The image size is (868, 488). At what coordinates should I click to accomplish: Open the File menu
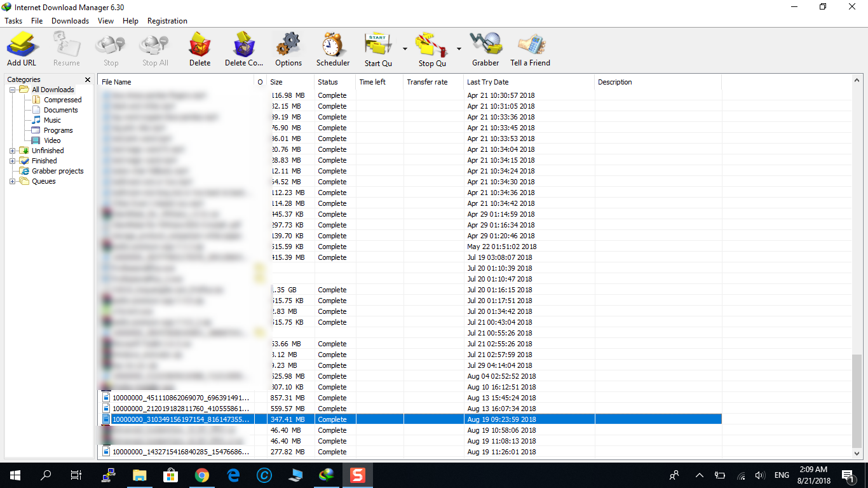[x=37, y=21]
